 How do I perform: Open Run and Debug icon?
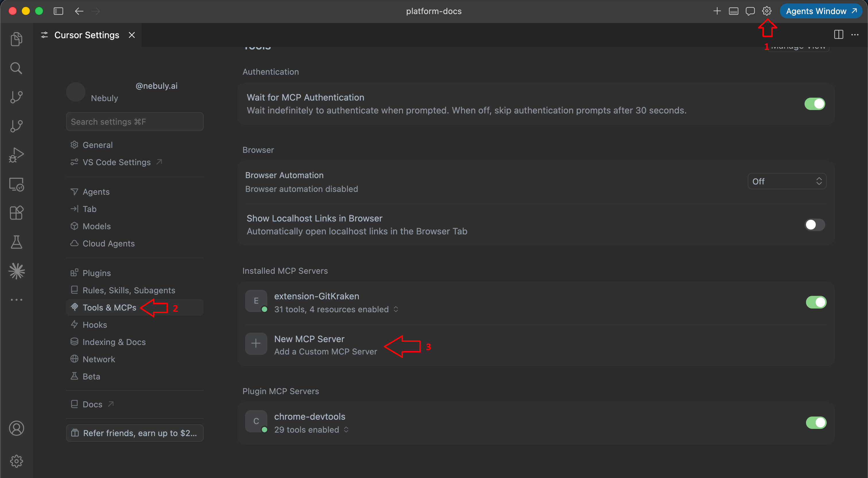coord(16,155)
